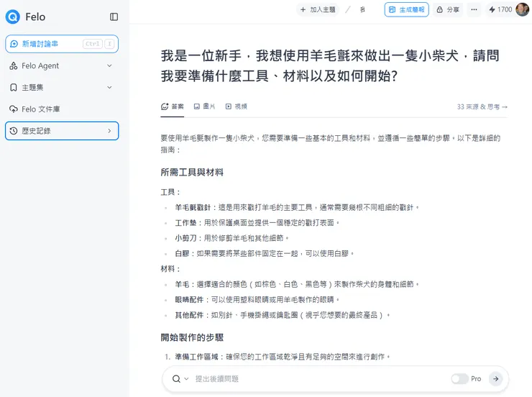Click the 歷史記錄 clock icon

14,131
